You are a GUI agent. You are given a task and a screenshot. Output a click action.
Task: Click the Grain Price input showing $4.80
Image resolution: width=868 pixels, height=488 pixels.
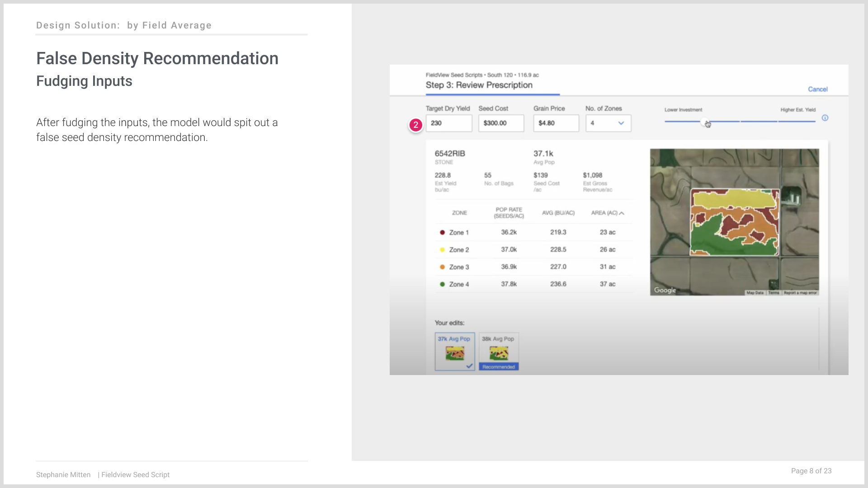pyautogui.click(x=556, y=123)
